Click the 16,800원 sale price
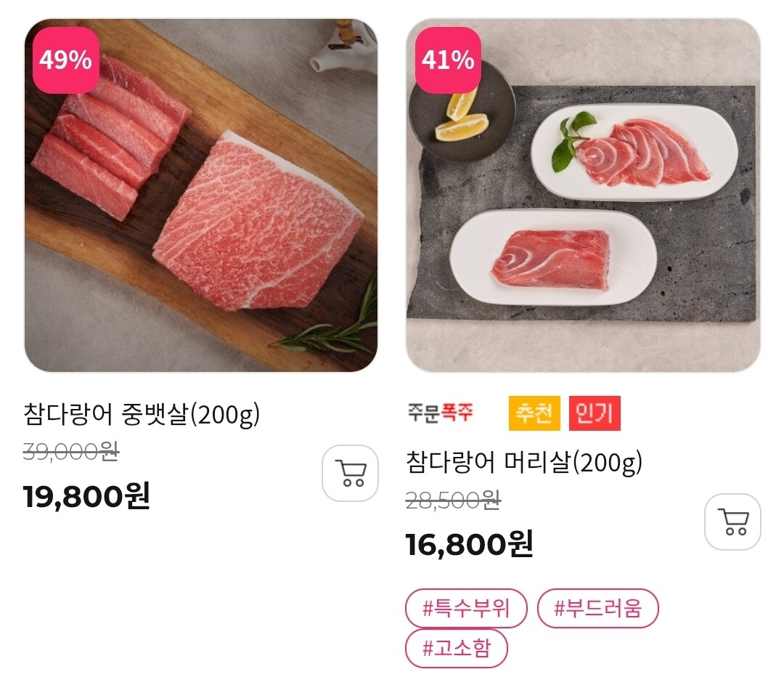This screenshot has width=784, height=693. tap(469, 543)
